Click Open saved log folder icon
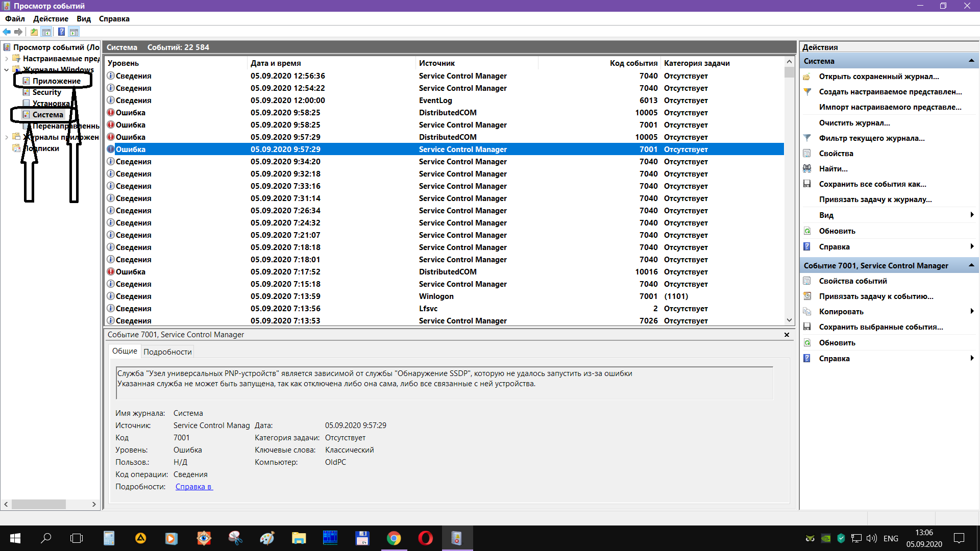Screen dimensions: 980x551 tap(807, 77)
